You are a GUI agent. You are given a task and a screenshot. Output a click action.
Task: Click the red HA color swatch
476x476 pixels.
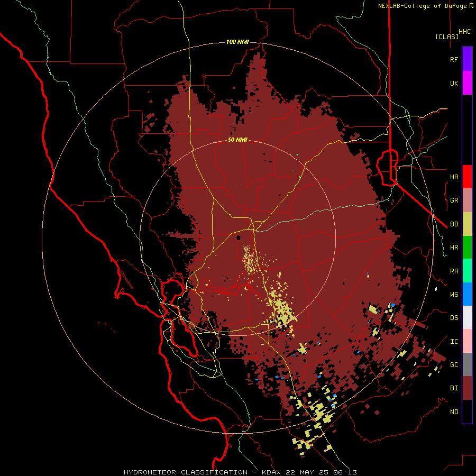[x=467, y=177]
